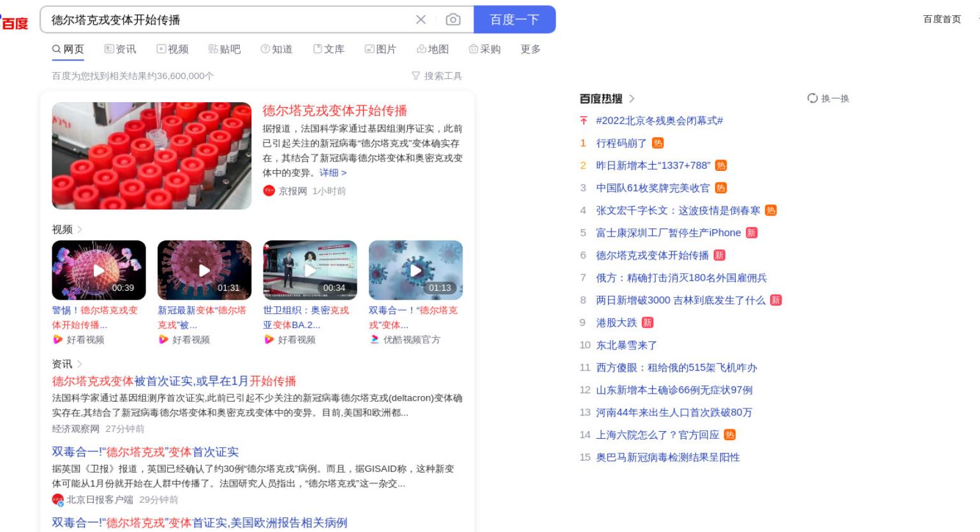Open hot search 河南44年来出生人口首次跌破80万

[x=674, y=412]
